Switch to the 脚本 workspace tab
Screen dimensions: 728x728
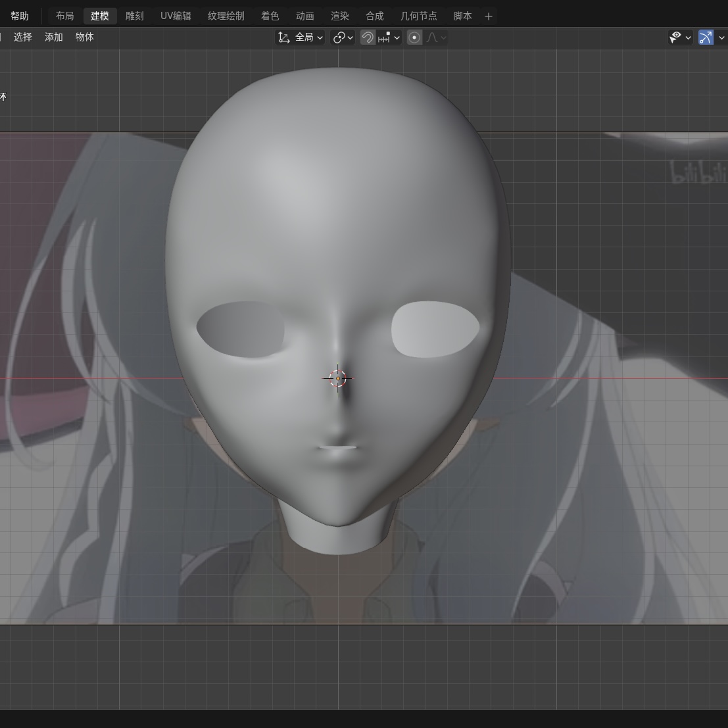pyautogui.click(x=462, y=16)
